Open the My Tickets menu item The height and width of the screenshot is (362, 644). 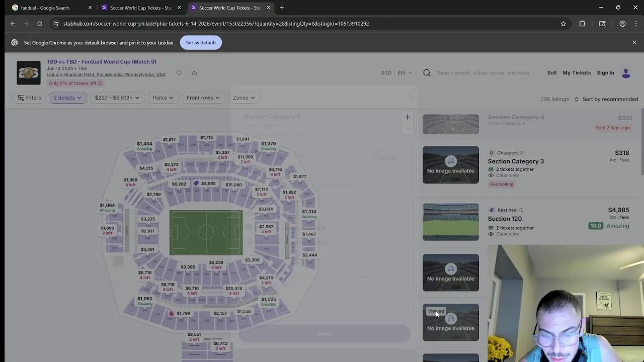577,73
